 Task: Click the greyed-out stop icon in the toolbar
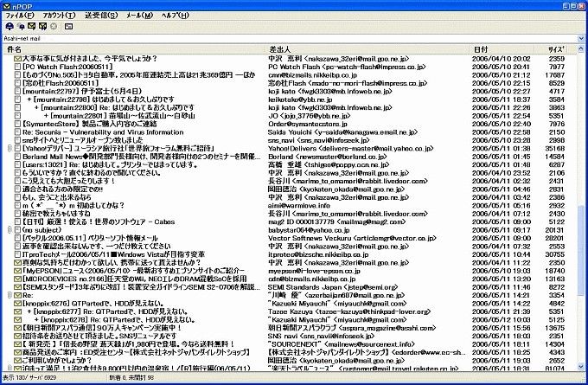coord(54,26)
